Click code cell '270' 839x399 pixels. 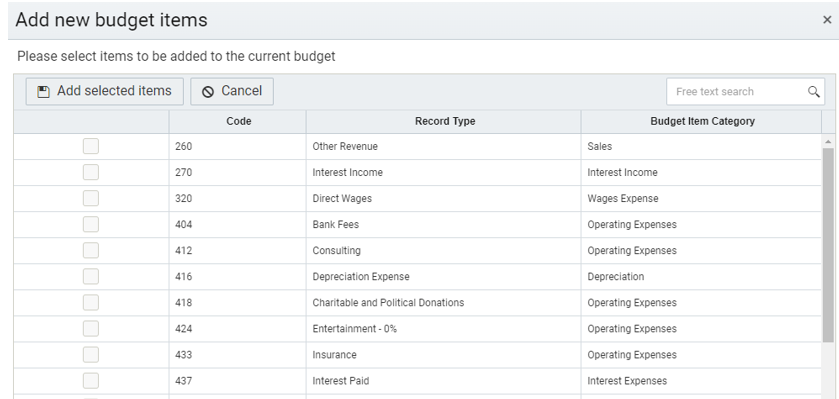click(x=238, y=172)
